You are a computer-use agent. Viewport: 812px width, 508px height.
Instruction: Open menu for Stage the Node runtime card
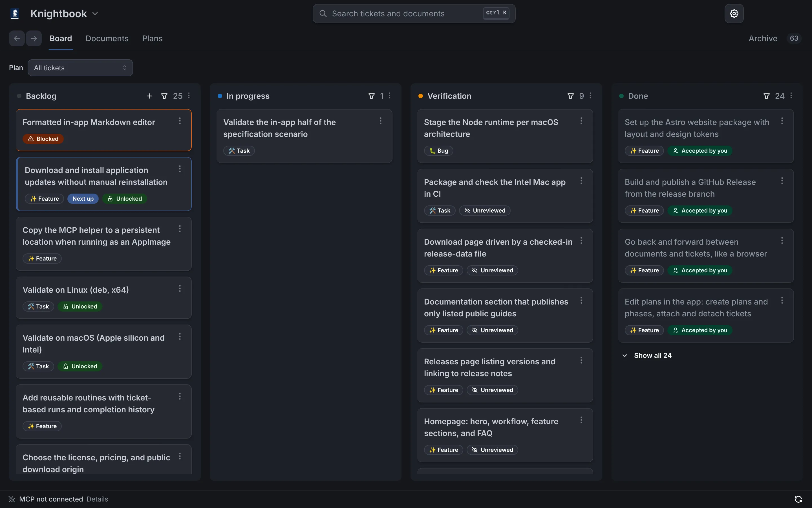pos(581,121)
